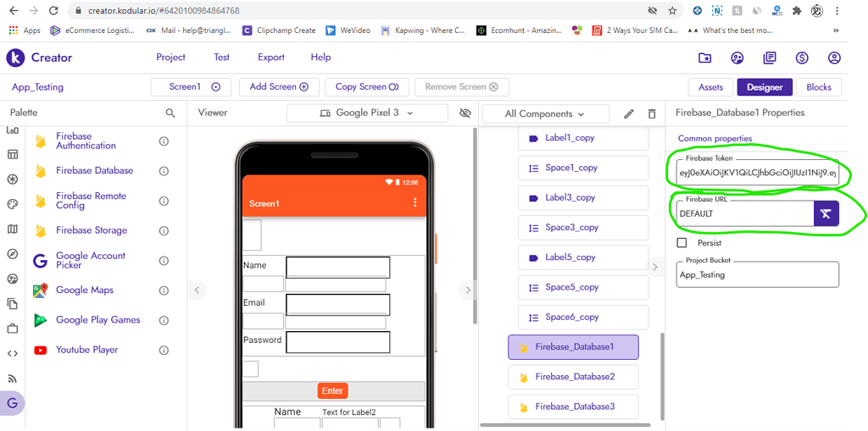Collapse properties panel with chevron arrow
Image resolution: width=868 pixels, height=431 pixels.
655,267
